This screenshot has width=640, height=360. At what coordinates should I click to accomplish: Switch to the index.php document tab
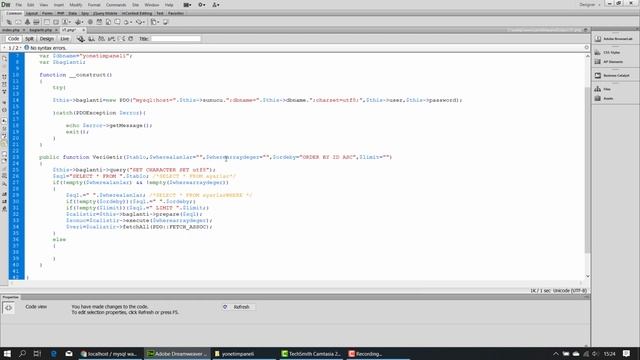click(x=11, y=30)
